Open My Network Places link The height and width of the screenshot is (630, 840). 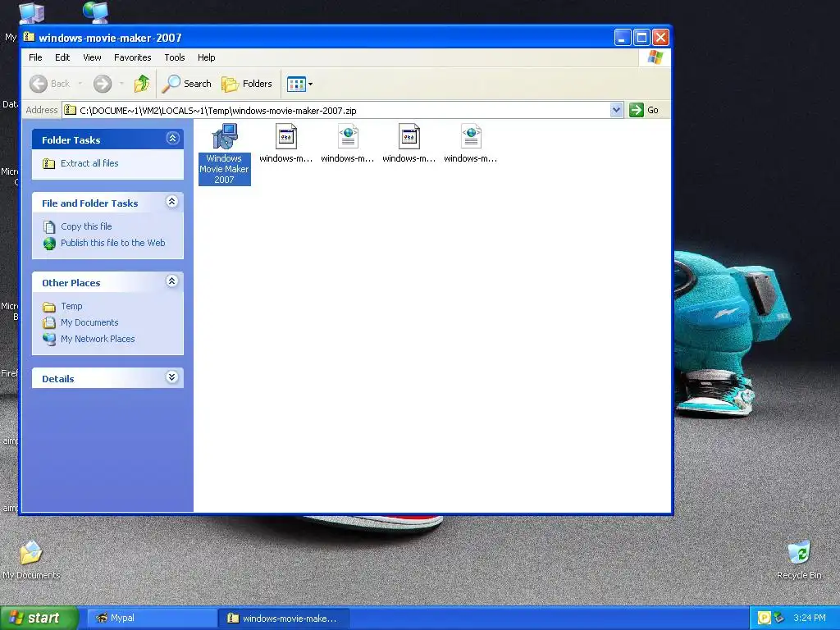[x=98, y=339]
